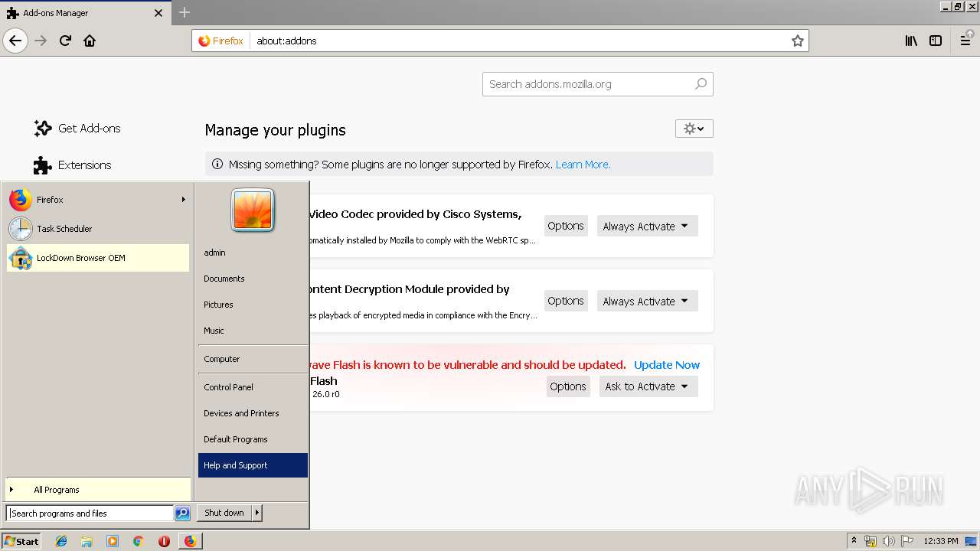Open the Firefox hamburger menu
This screenshot has height=551, width=980.
965,41
